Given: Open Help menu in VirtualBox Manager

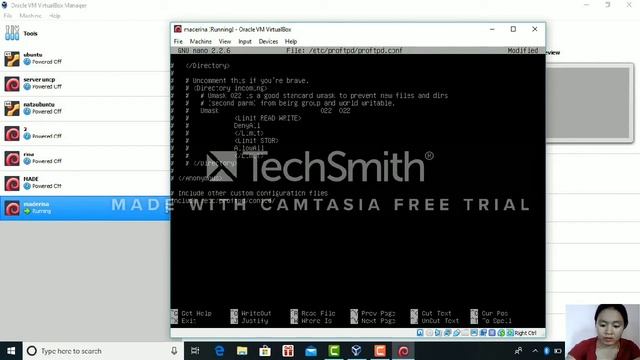Looking at the screenshot, I should (x=55, y=16).
